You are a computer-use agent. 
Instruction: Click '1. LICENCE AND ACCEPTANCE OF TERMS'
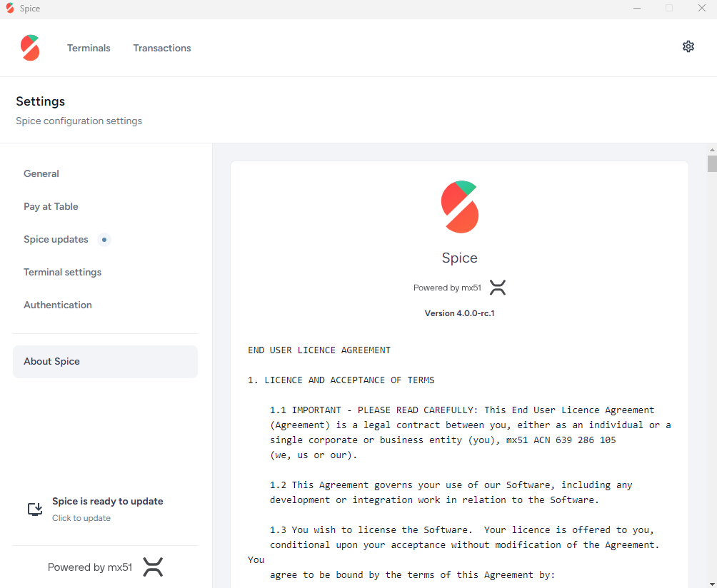pyautogui.click(x=341, y=380)
